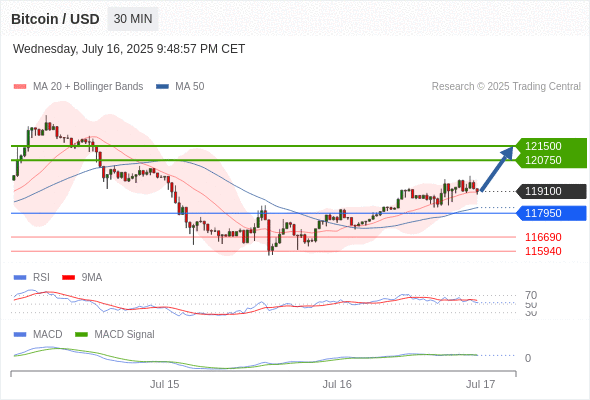This screenshot has height=400, width=590.
Task: Select the Bitcoin / USD title
Action: (x=55, y=19)
